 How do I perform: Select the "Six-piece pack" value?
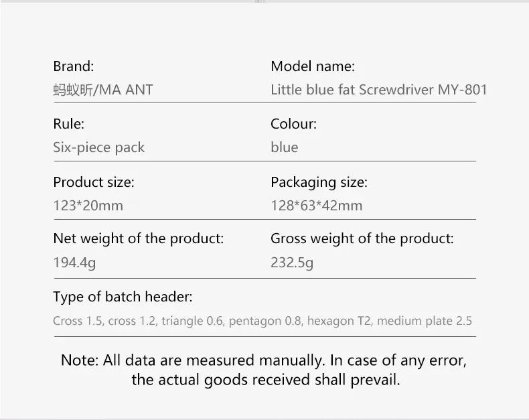(98, 147)
